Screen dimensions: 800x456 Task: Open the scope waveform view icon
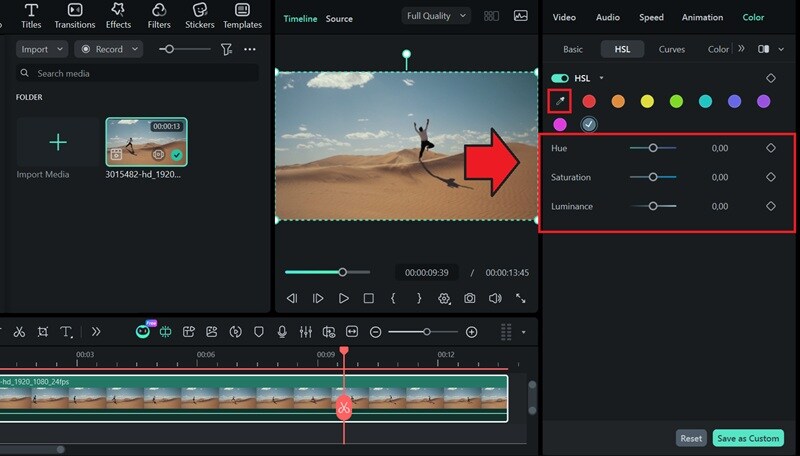(520, 16)
